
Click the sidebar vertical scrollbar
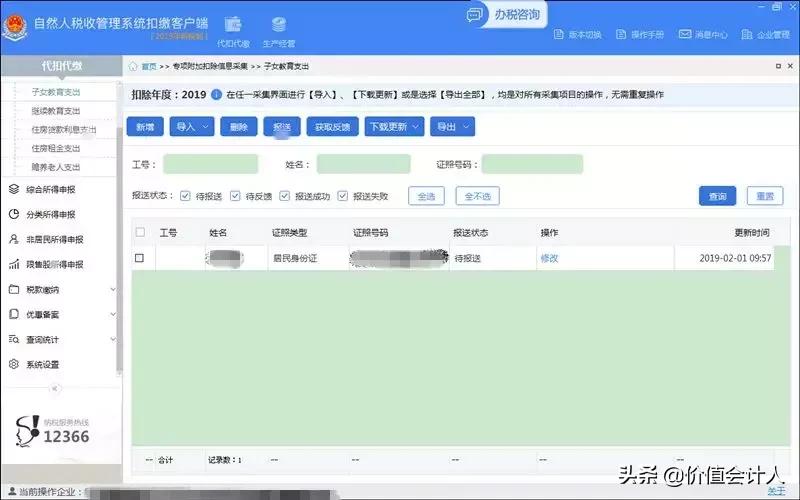tap(119, 250)
